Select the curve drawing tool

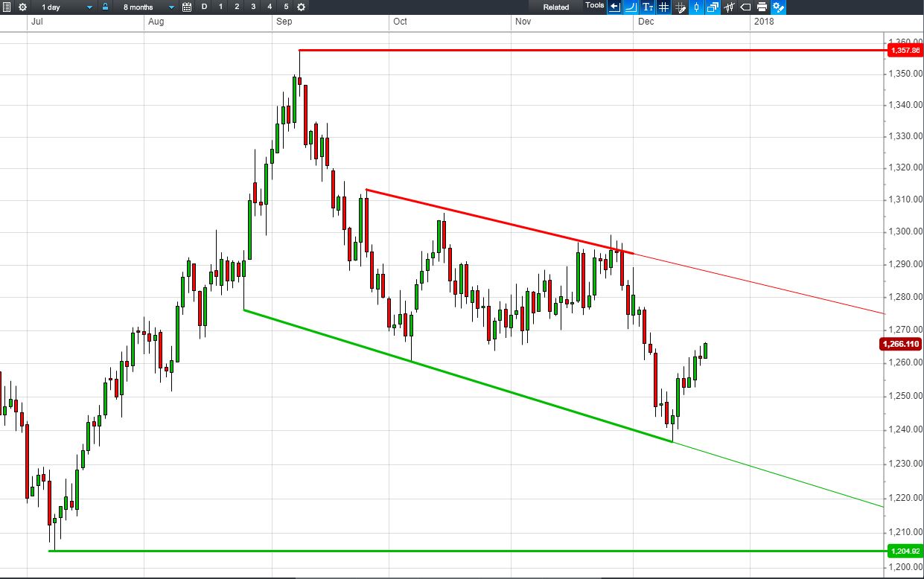631,7
